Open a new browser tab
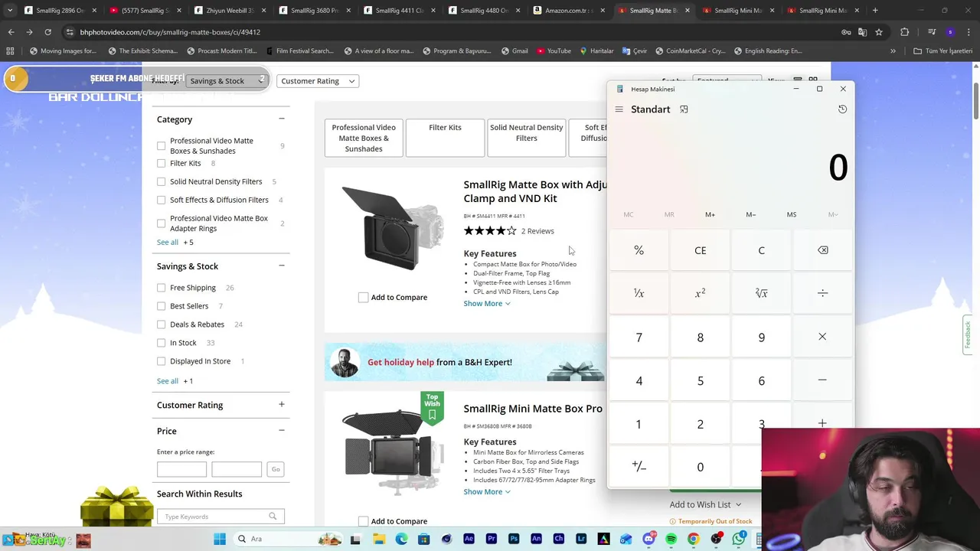 [x=875, y=11]
